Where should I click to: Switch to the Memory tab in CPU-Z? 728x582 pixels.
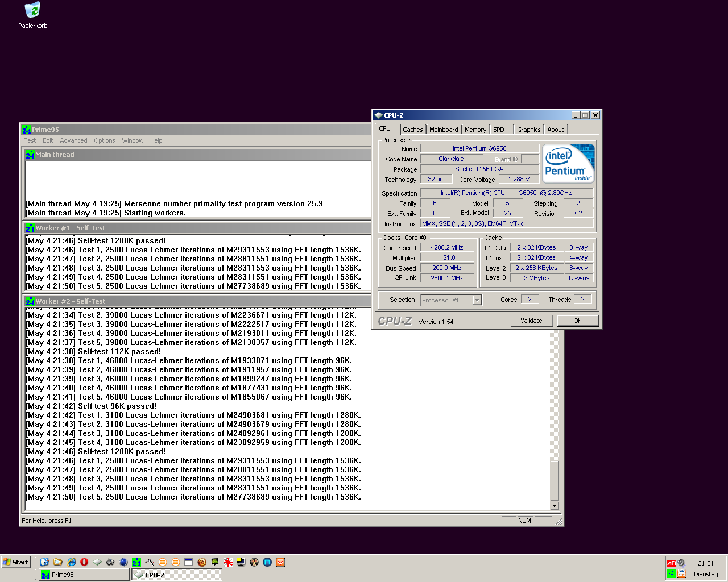click(x=475, y=130)
